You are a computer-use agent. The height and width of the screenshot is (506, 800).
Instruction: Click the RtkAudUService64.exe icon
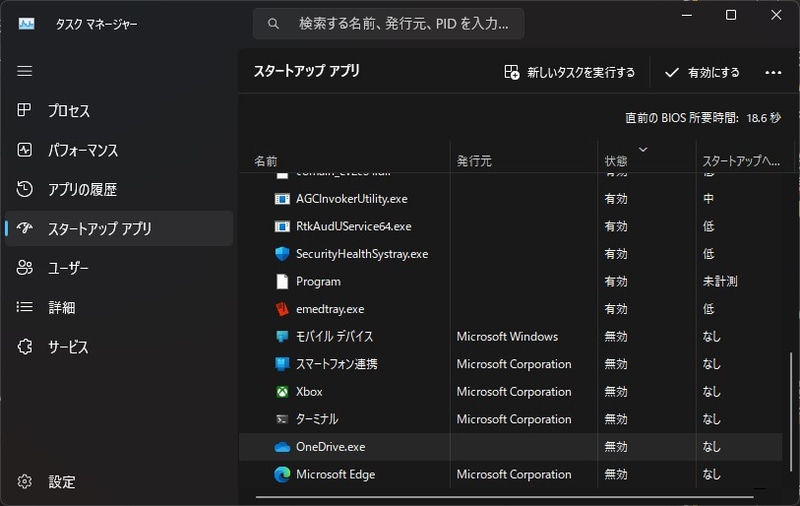click(282, 226)
